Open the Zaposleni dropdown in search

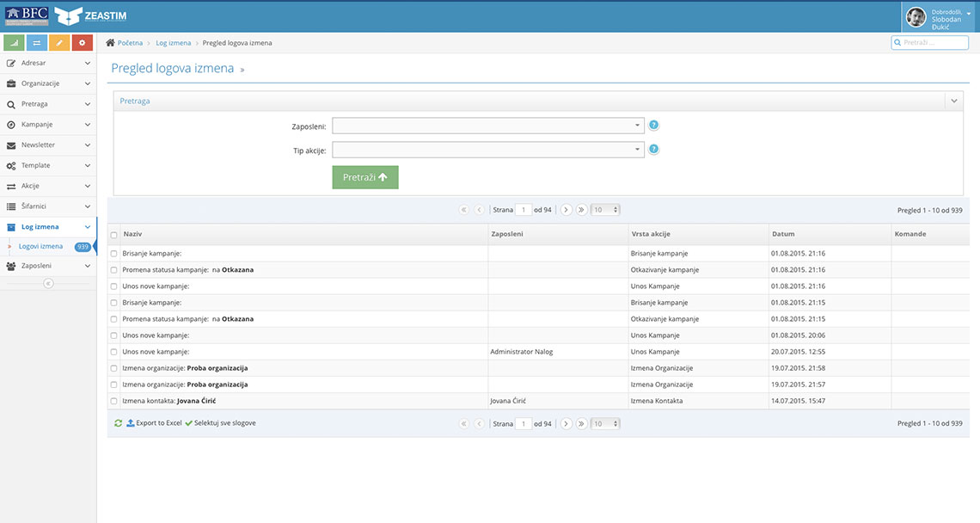point(488,125)
